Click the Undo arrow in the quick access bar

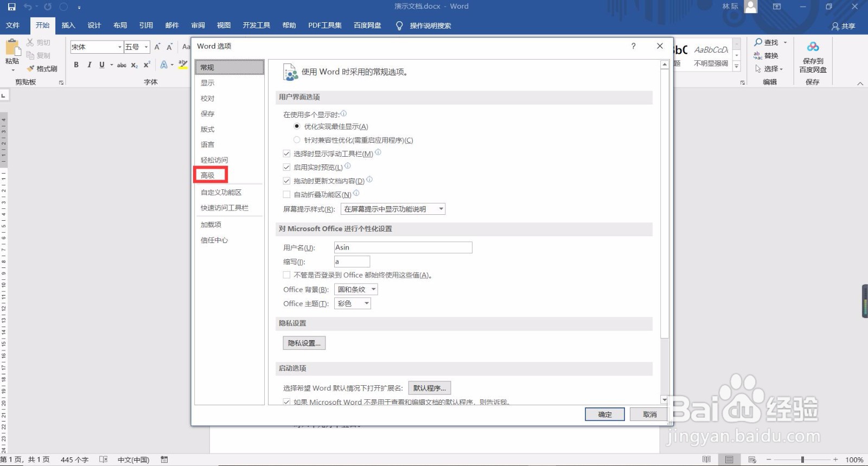click(28, 7)
